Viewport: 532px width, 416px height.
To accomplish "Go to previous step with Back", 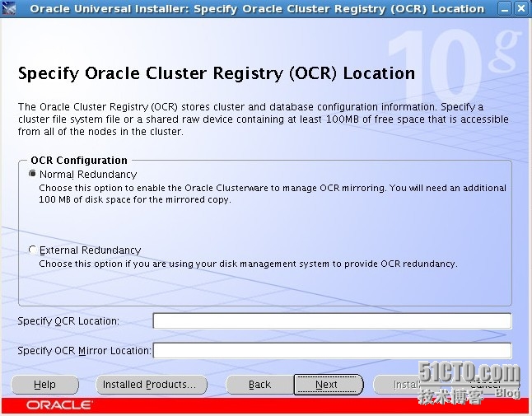I will coord(260,385).
